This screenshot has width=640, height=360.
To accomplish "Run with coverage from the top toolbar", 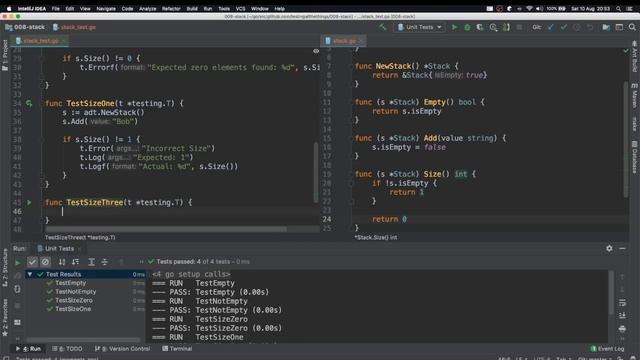I will pyautogui.click(x=480, y=27).
